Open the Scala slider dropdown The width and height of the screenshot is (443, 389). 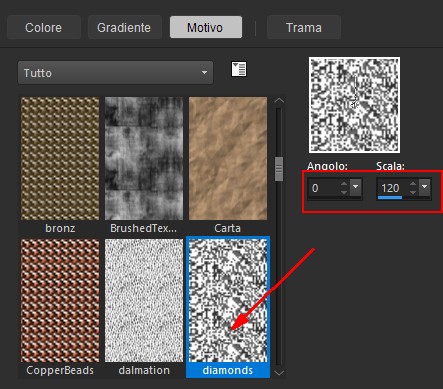[x=425, y=188]
